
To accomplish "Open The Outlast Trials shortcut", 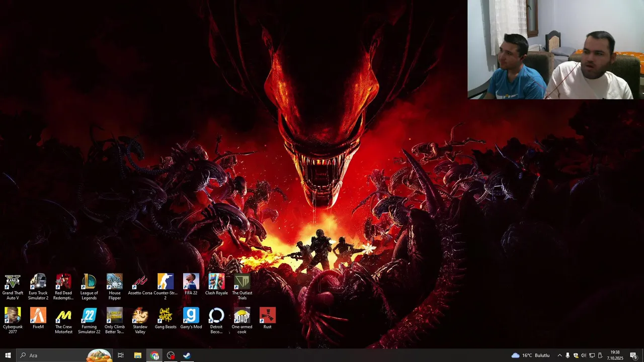I will pyautogui.click(x=242, y=287).
